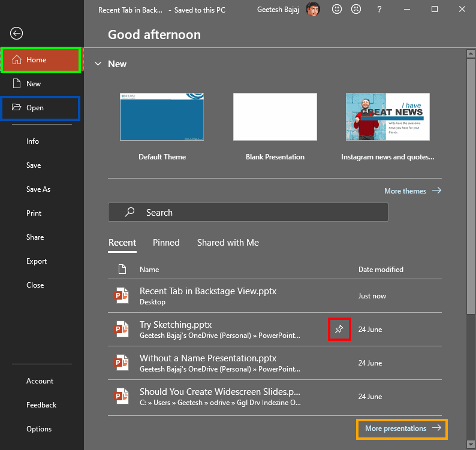Pin Try Sketching.pptx using the pin icon
The width and height of the screenshot is (476, 450).
click(x=339, y=329)
